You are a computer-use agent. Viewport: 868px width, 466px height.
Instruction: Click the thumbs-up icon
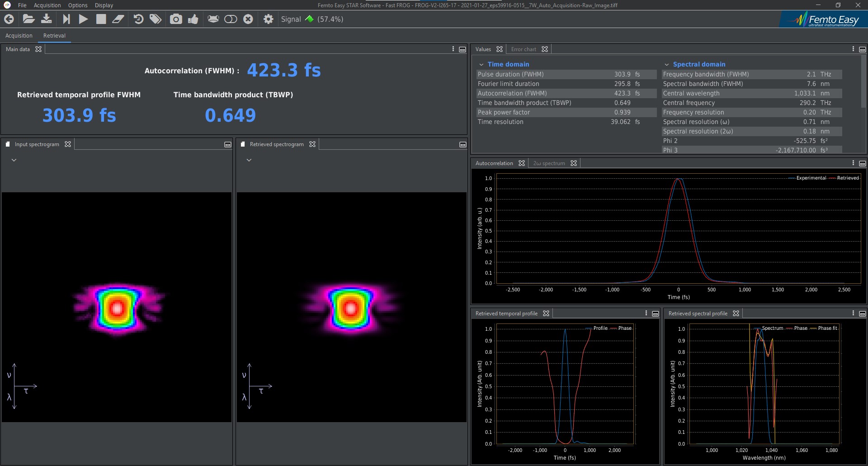pyautogui.click(x=193, y=19)
